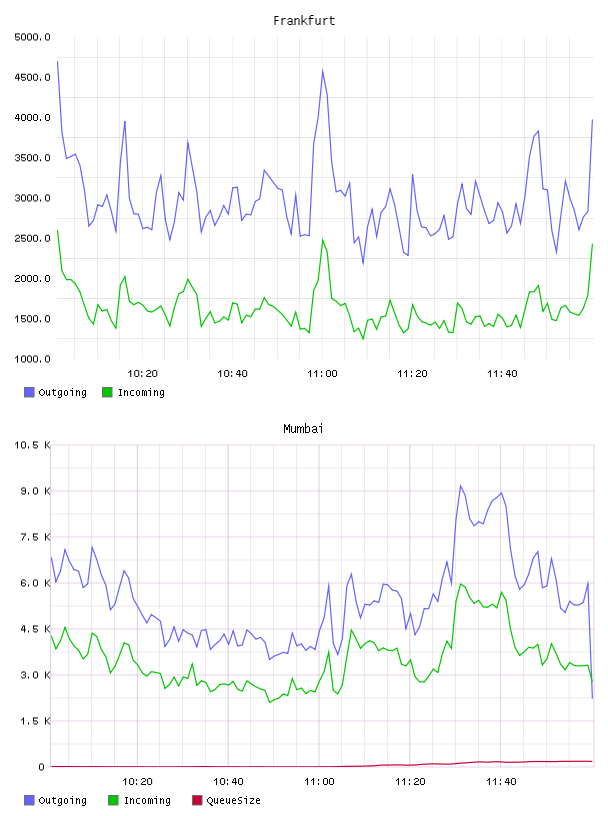Select the Frankfurt Outgoing legend label
The height and width of the screenshot is (816, 608).
coord(62,392)
